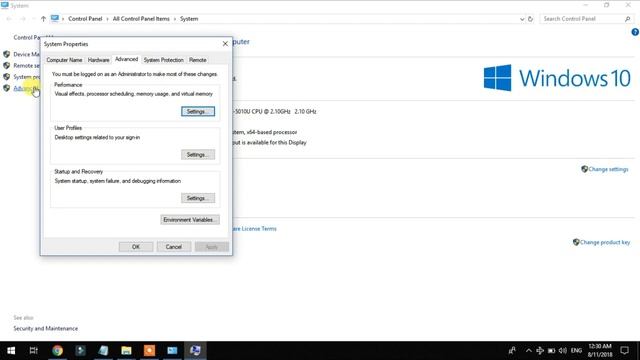Viewport: 640px width, 360px height.
Task: Click the battery tray icon
Action: click(x=551, y=351)
